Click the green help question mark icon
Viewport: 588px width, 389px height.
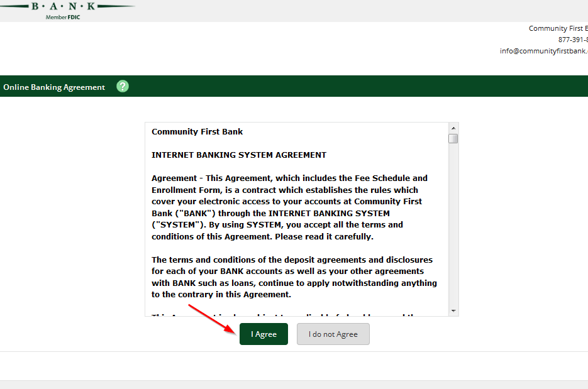tap(123, 87)
